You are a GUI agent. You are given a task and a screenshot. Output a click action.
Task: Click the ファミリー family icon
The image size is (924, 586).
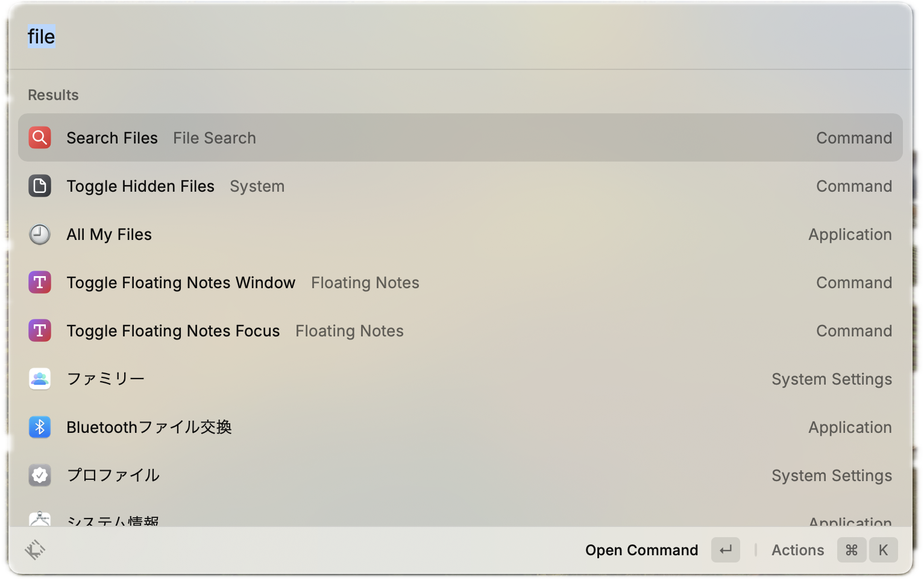40,379
